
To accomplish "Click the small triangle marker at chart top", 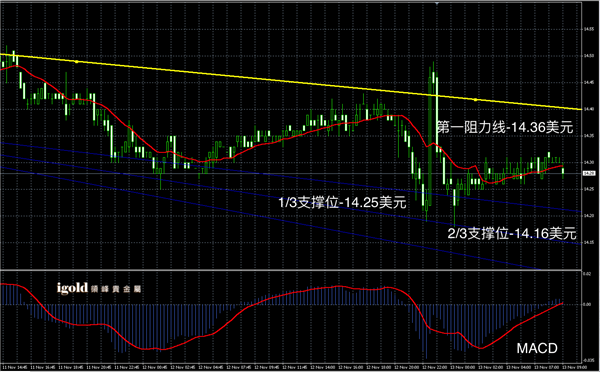I will click(437, 3).
